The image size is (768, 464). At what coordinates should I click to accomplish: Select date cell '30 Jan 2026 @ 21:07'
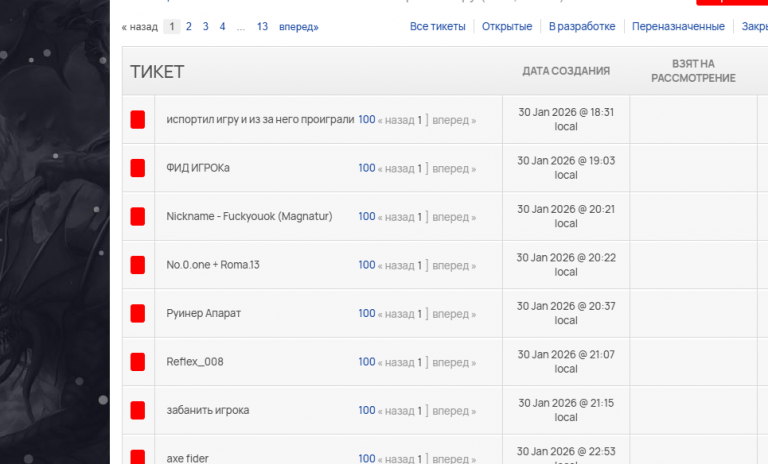[x=566, y=362]
